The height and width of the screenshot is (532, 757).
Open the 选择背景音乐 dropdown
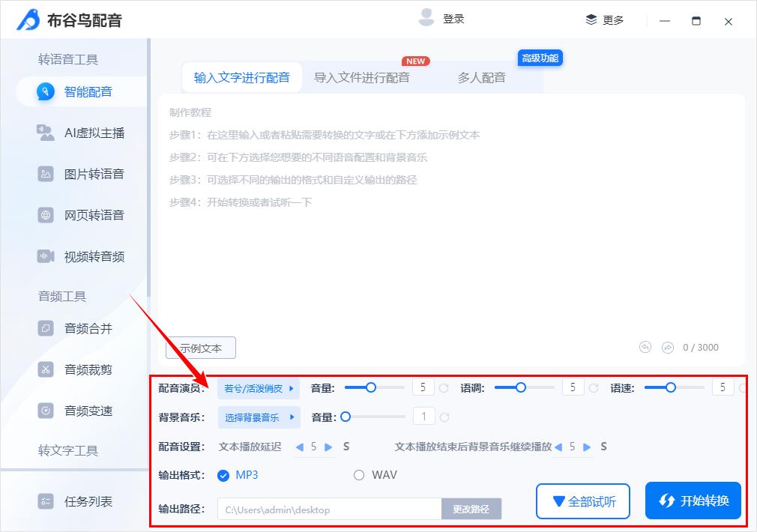(x=259, y=417)
